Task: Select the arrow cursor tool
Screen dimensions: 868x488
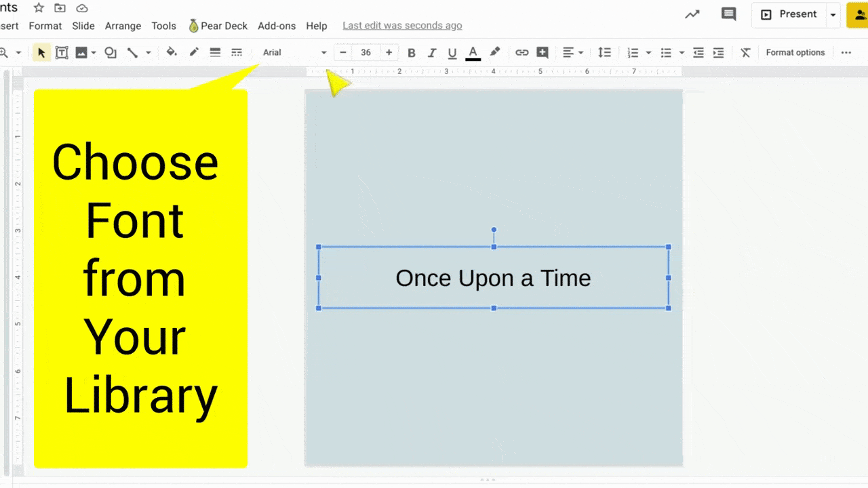Action: [41, 52]
